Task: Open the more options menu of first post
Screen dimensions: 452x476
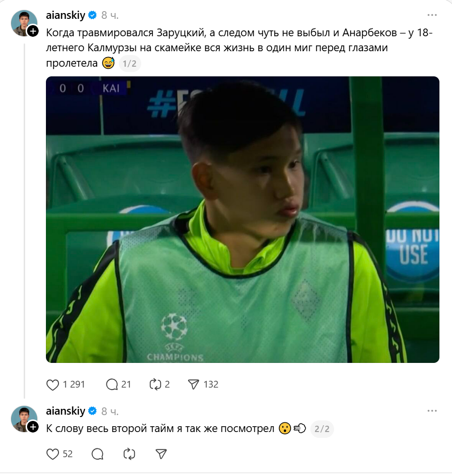Action: pyautogui.click(x=432, y=15)
